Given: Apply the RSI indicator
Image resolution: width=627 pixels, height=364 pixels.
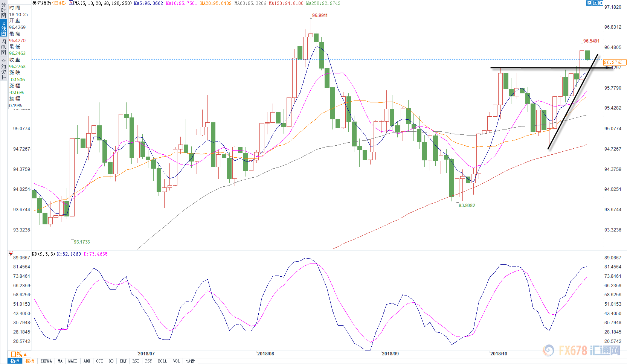Looking at the screenshot, I should coord(136,361).
